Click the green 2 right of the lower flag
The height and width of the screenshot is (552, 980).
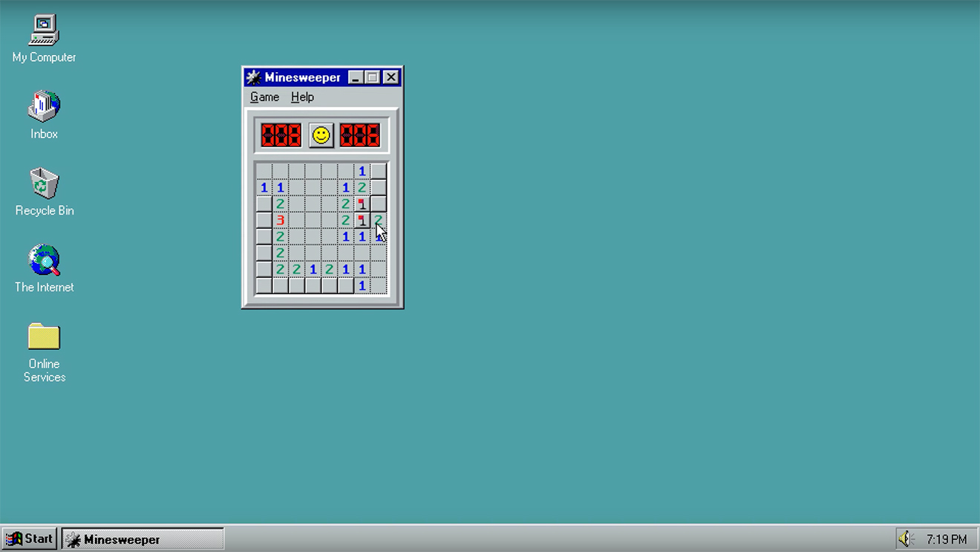pyautogui.click(x=379, y=220)
